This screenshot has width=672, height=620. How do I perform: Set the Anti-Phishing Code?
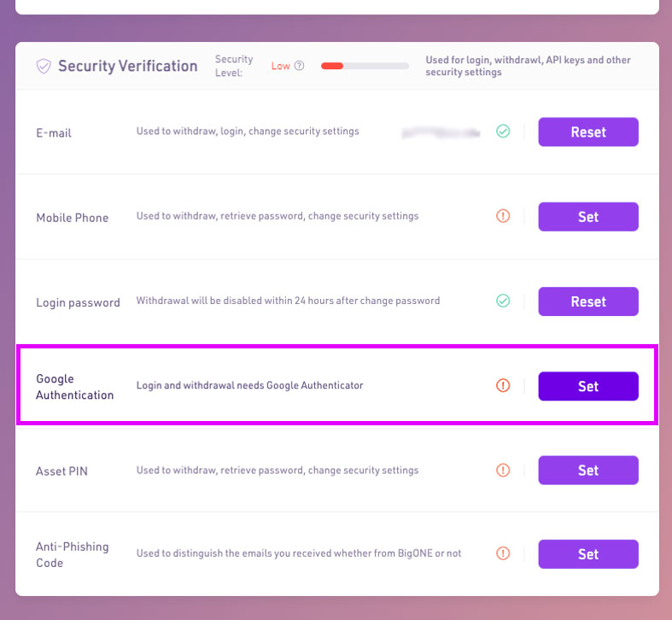(x=588, y=554)
